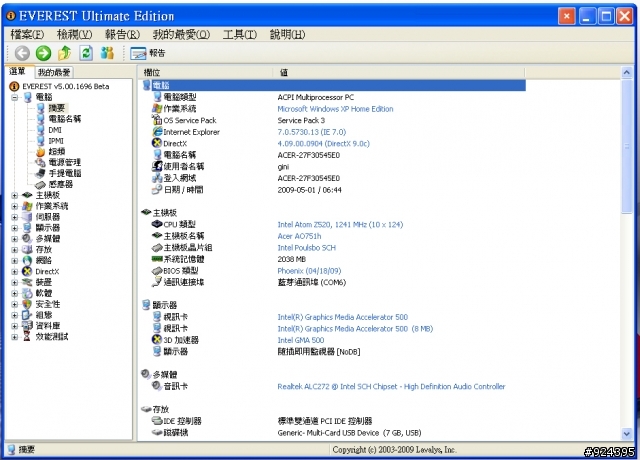Open the Realtek ALC272 audio controller link
Screen dimensions: 640x460
pos(391,387)
